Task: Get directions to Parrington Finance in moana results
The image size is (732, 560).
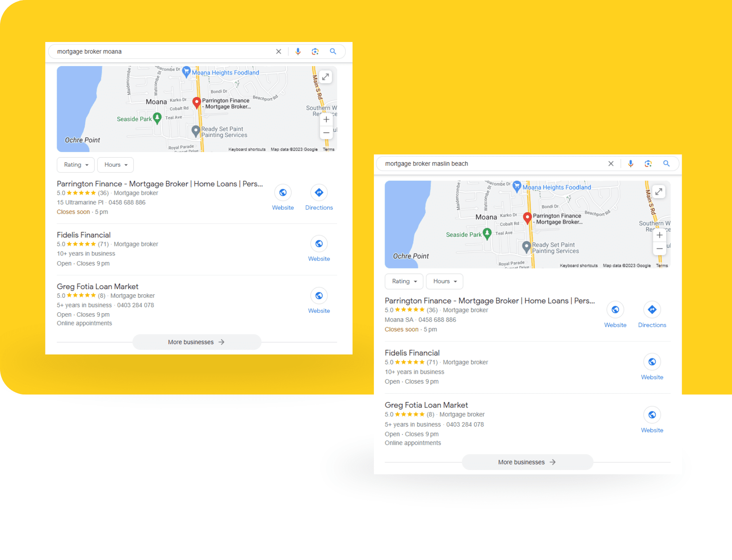Action: tap(319, 197)
